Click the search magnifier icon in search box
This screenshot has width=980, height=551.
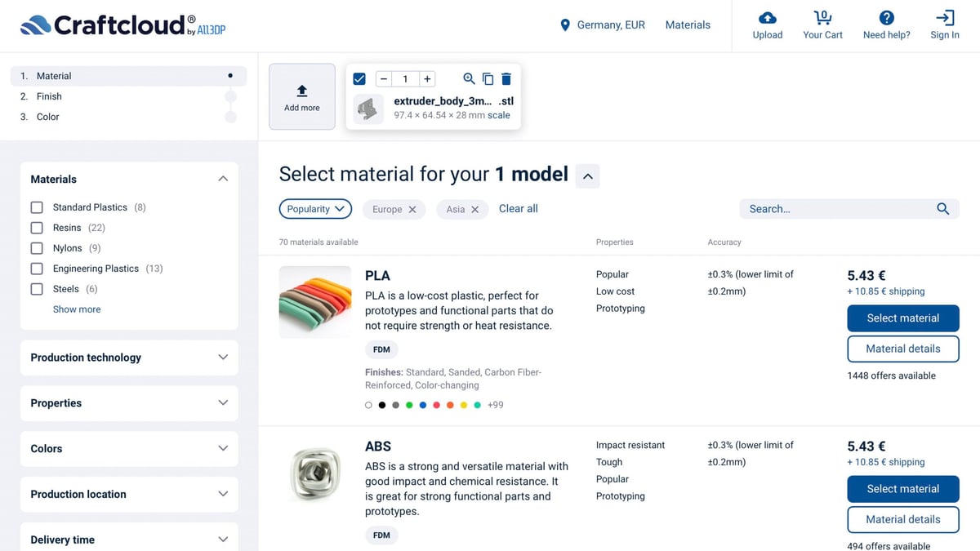pos(943,209)
